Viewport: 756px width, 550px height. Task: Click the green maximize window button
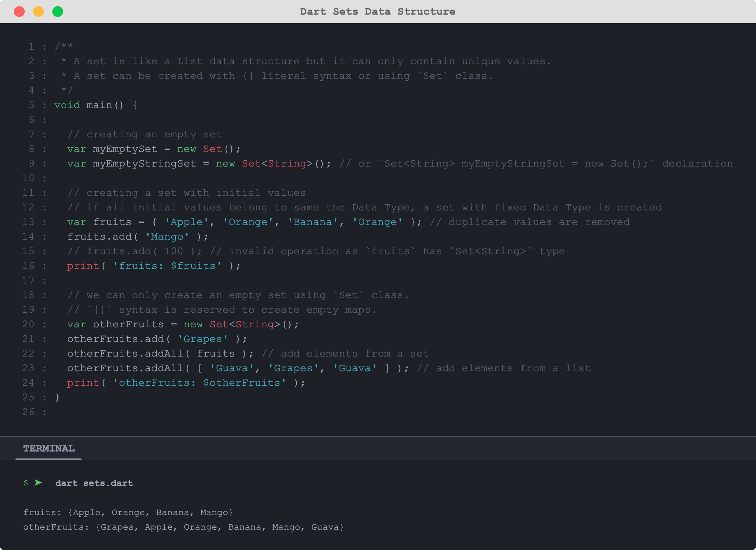click(58, 12)
